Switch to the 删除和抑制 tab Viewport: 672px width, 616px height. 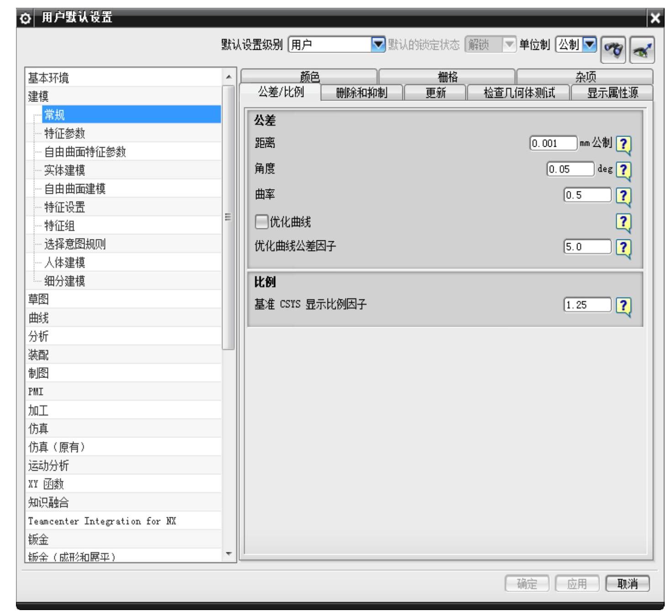(x=362, y=93)
